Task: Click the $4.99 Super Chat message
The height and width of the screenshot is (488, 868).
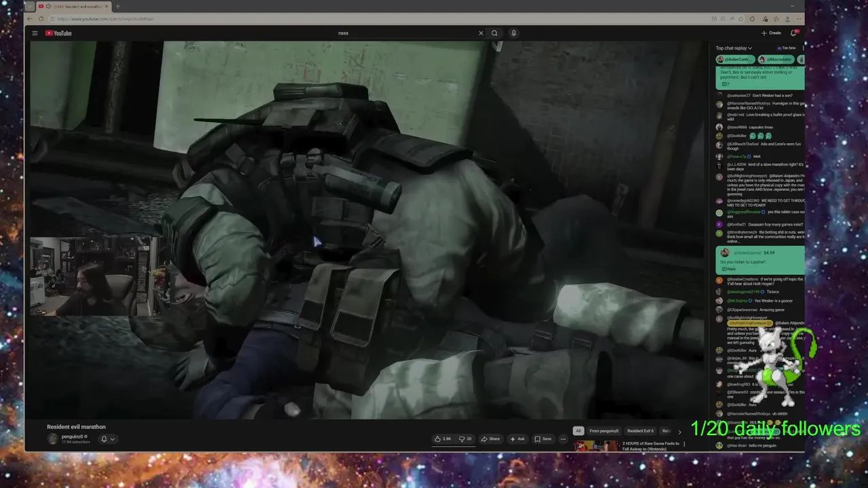Action: 760,260
